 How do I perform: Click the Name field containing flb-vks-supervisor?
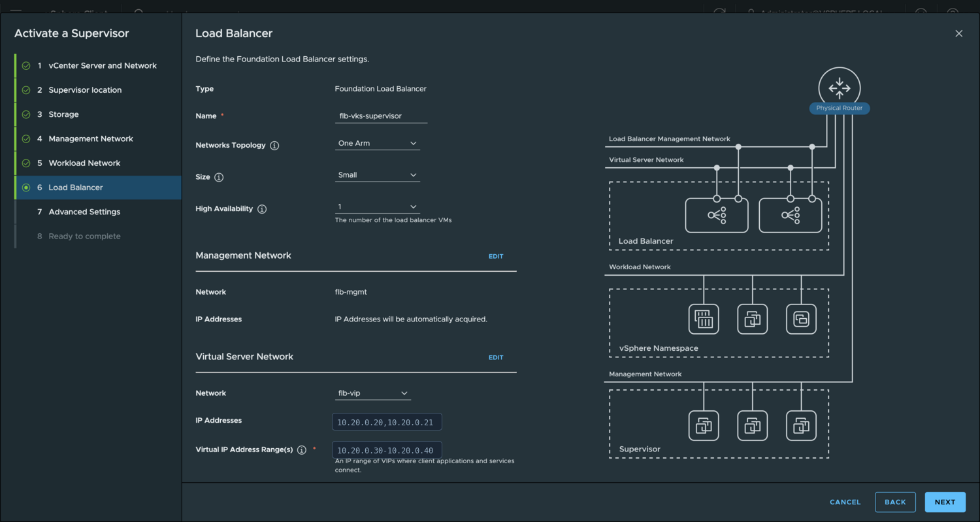point(381,116)
